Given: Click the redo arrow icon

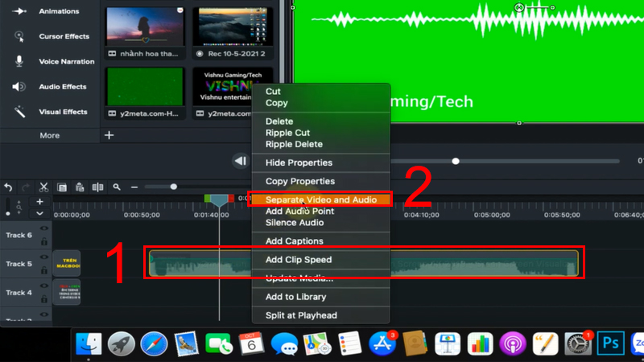Looking at the screenshot, I should tap(26, 187).
